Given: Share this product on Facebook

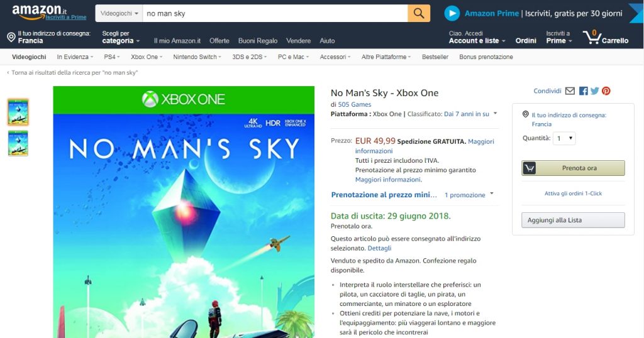Looking at the screenshot, I should pyautogui.click(x=583, y=91).
